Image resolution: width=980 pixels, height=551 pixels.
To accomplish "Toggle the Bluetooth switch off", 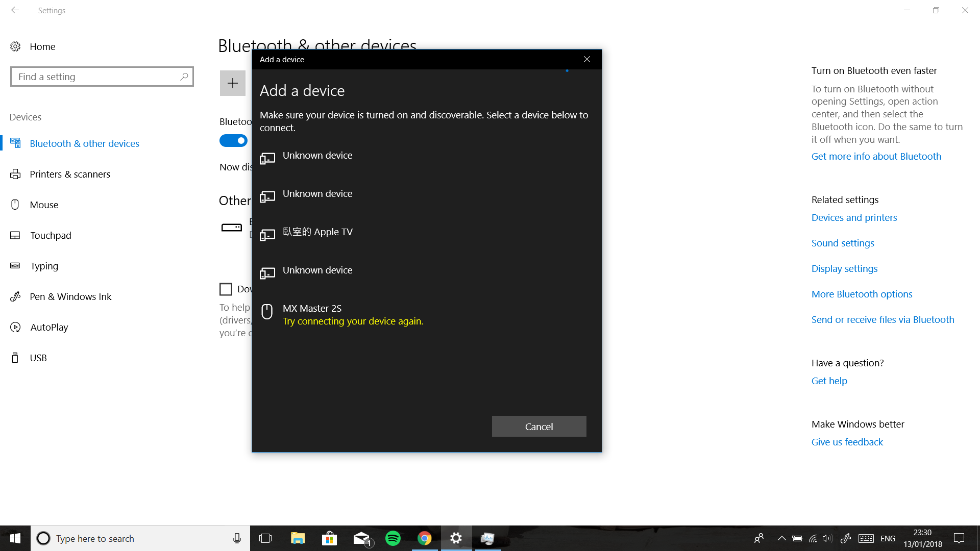I will 233,141.
